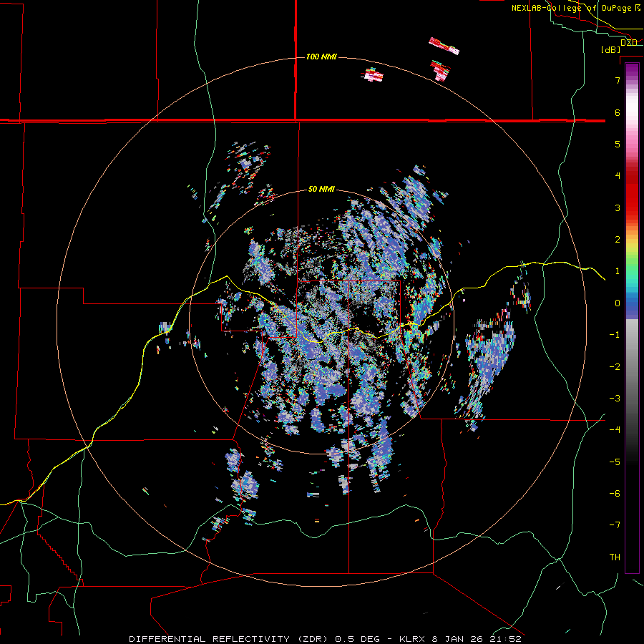Click the "-5" value on the color scale
644x644 pixels.
point(615,462)
